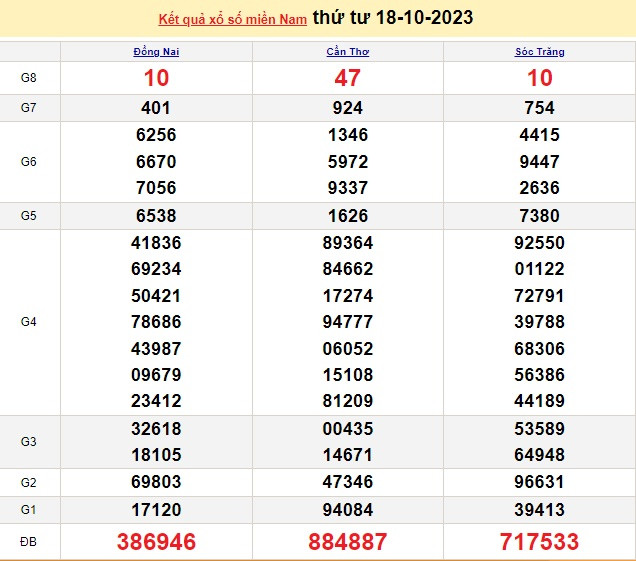Viewport: 636px width, 561px height.
Task: Click Sóc Trăng G4 number 56386
Action: coord(539,375)
